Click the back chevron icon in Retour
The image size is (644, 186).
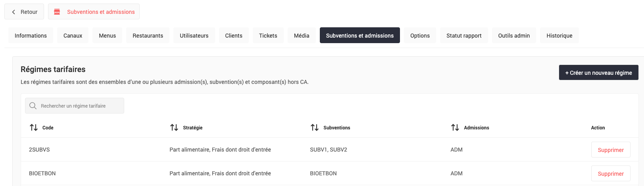[13, 12]
